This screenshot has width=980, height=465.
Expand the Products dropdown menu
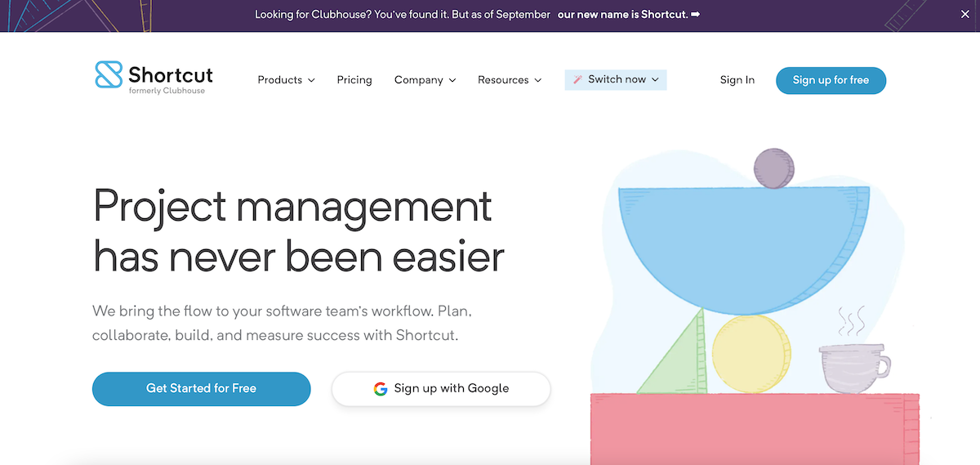[286, 80]
